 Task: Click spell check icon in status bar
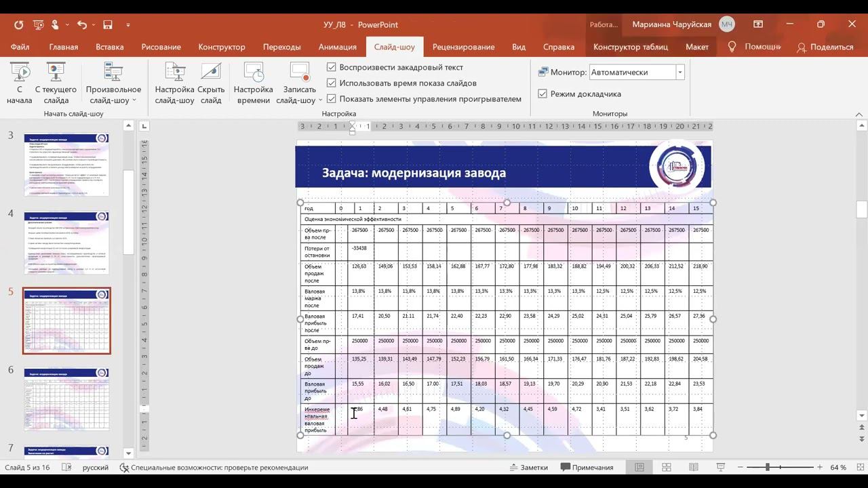(x=66, y=467)
